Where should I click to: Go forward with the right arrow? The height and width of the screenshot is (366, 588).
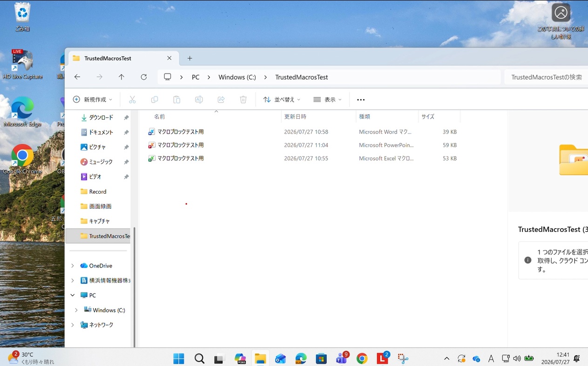99,77
